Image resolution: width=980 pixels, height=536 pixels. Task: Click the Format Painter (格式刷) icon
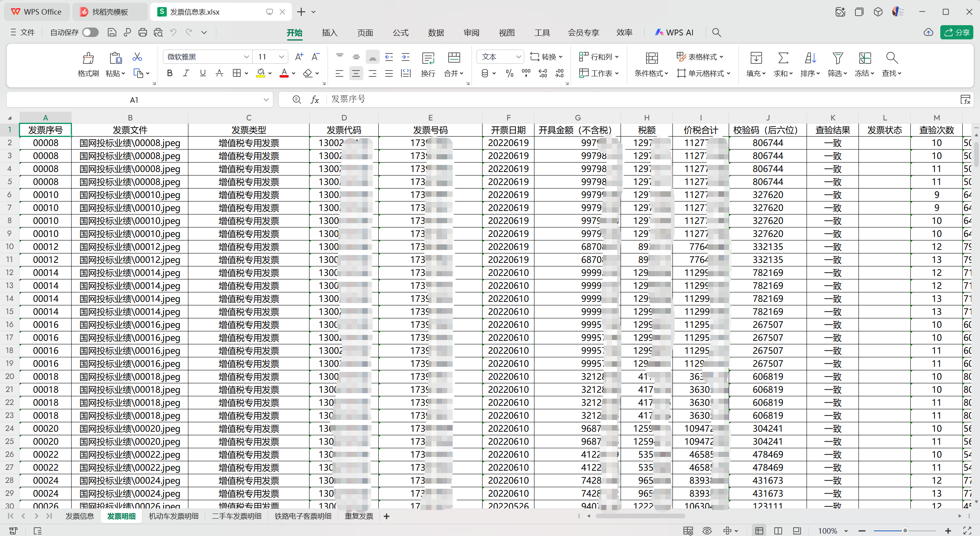[x=88, y=58]
